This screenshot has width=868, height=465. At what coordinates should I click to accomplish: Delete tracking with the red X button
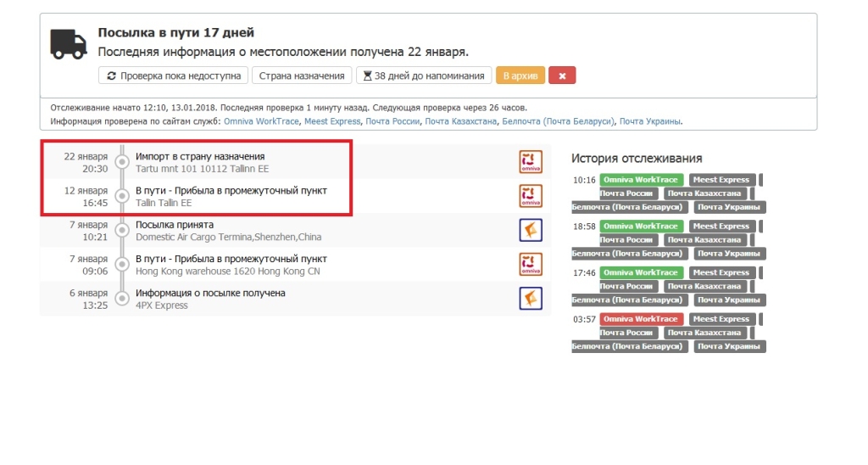click(562, 76)
